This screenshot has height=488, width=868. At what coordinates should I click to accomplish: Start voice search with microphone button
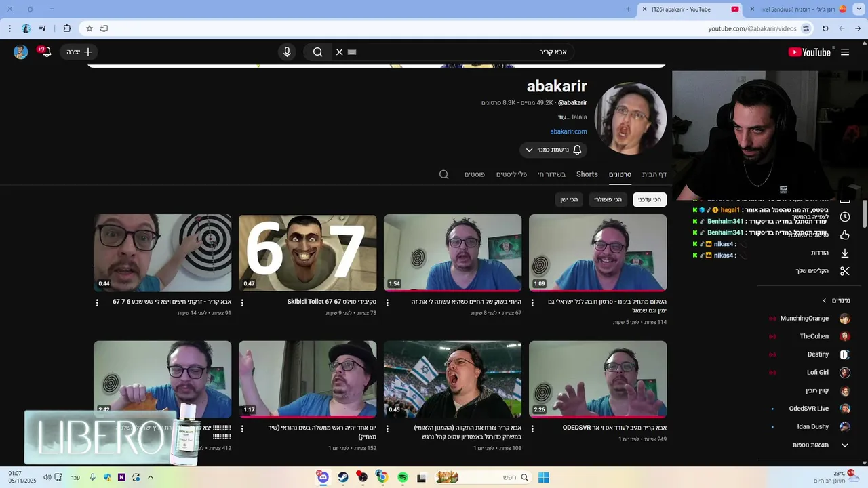tap(287, 52)
